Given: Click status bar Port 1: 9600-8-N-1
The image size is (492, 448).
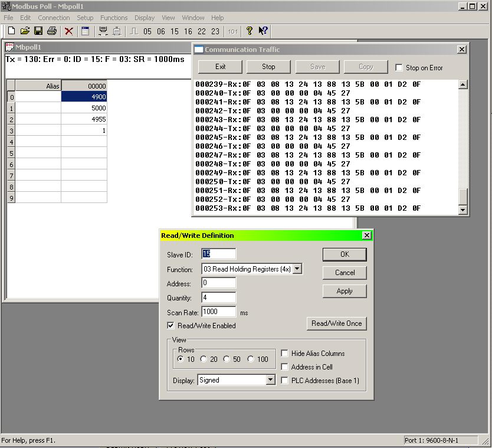Looking at the screenshot, I should (x=441, y=440).
